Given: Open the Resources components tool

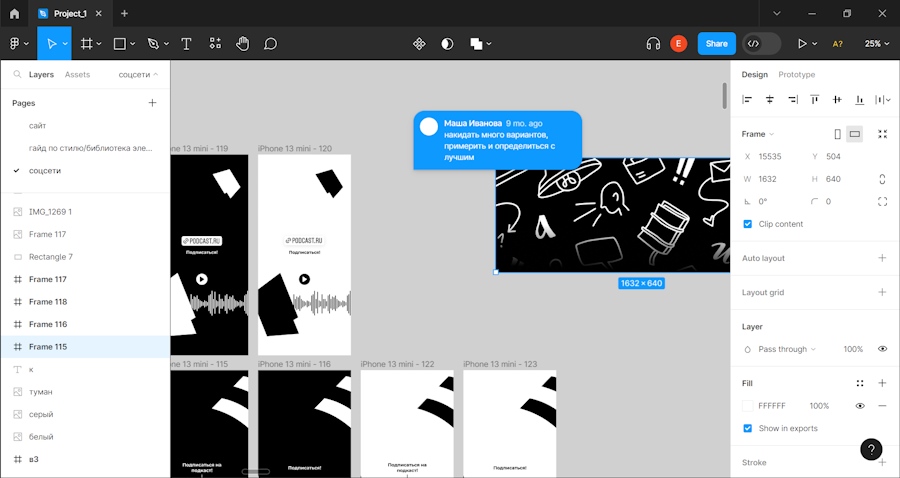Looking at the screenshot, I should pyautogui.click(x=215, y=44).
